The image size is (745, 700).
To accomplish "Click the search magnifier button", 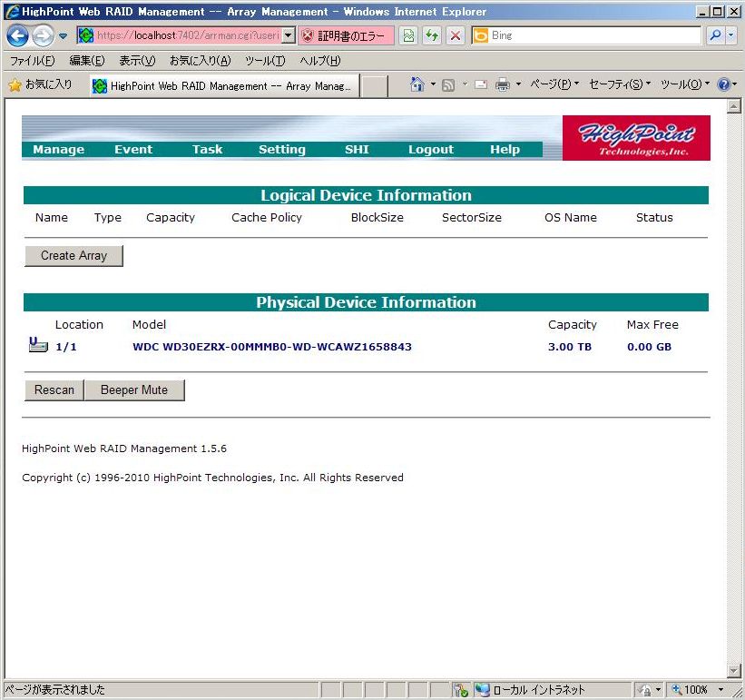I will pos(715,35).
